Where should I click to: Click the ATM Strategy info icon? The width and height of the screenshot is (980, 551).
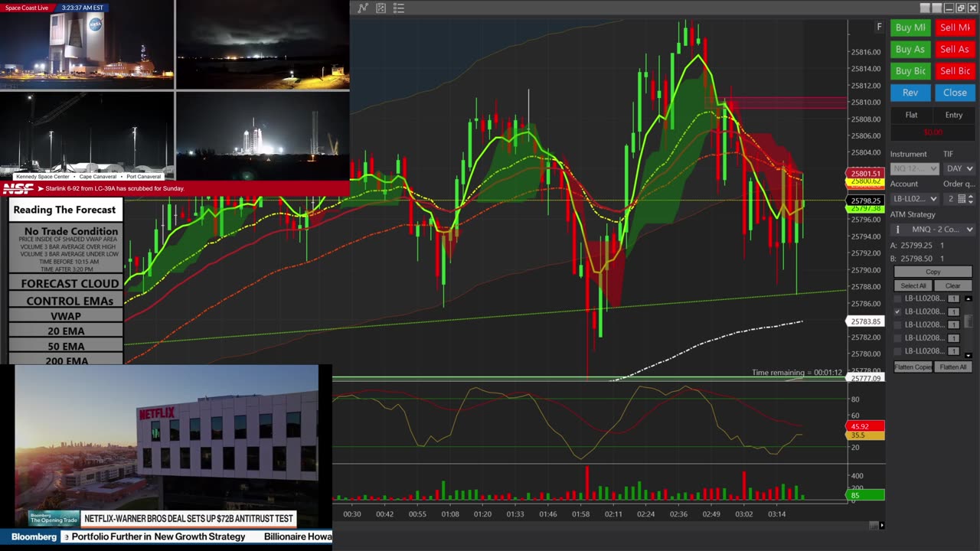point(898,230)
